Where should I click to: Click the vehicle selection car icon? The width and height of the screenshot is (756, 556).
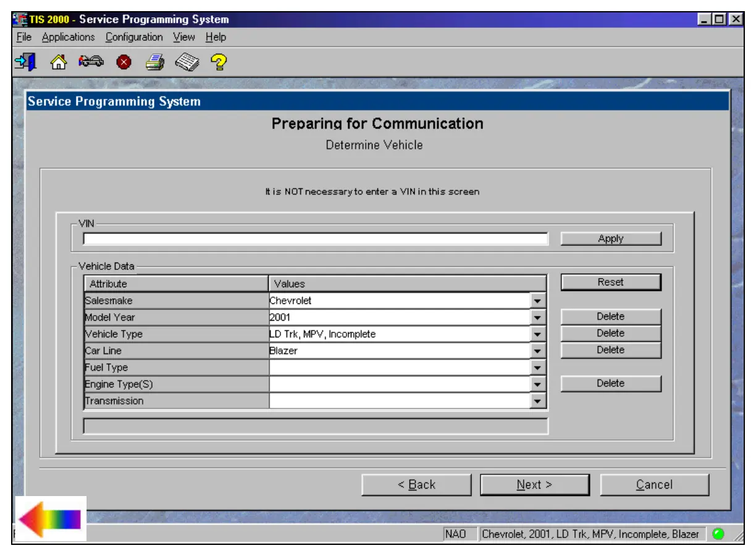tap(91, 62)
